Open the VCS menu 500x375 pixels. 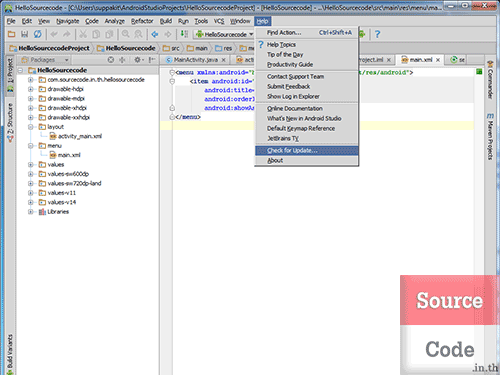click(x=219, y=21)
